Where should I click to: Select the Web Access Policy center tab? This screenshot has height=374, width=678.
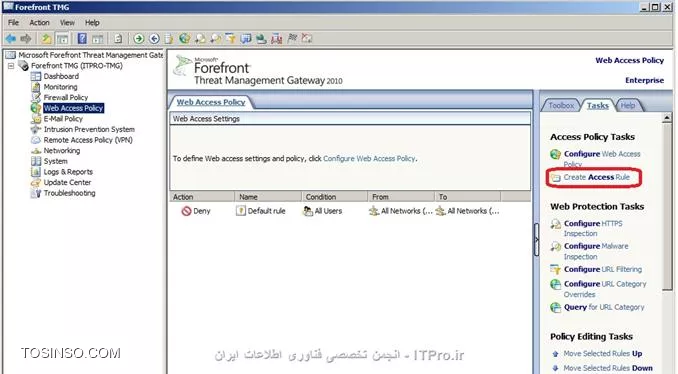211,102
